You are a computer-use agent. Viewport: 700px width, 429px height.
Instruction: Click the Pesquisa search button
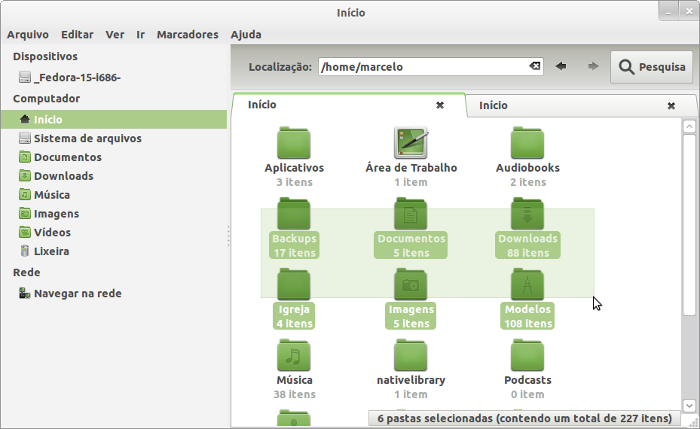pyautogui.click(x=651, y=67)
